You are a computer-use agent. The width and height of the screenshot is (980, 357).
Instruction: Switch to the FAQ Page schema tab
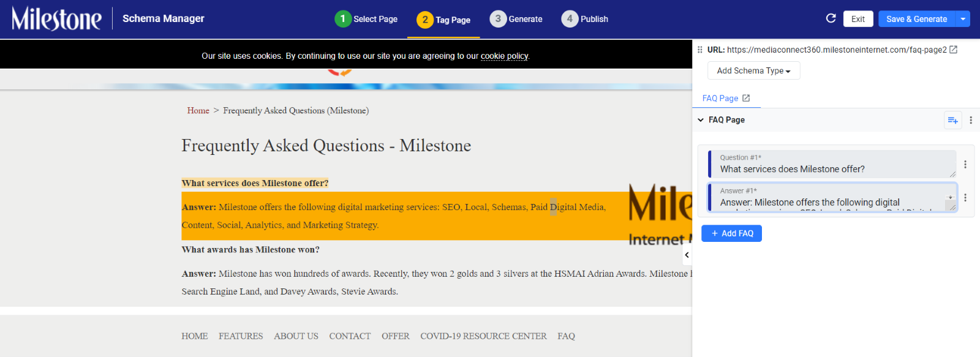click(x=720, y=98)
